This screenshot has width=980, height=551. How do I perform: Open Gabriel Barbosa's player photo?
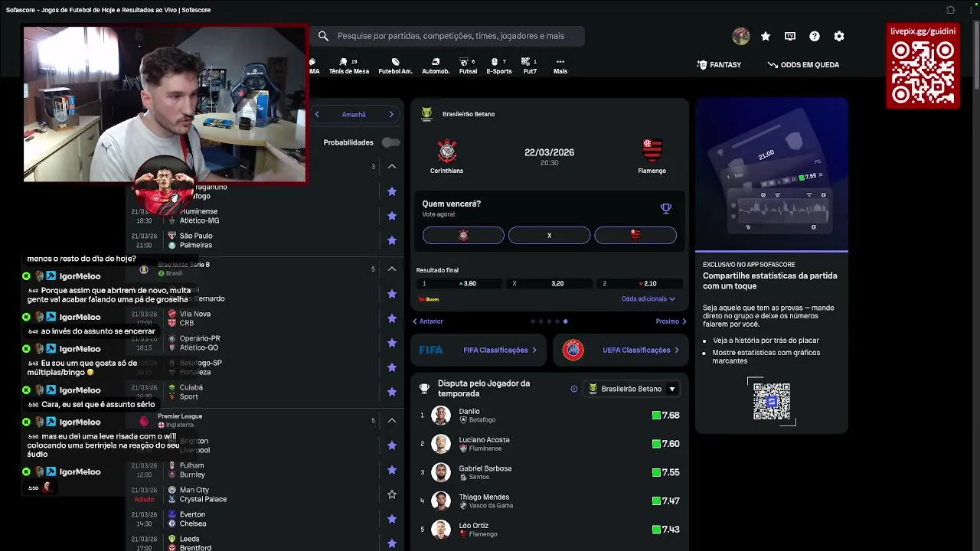(x=441, y=472)
